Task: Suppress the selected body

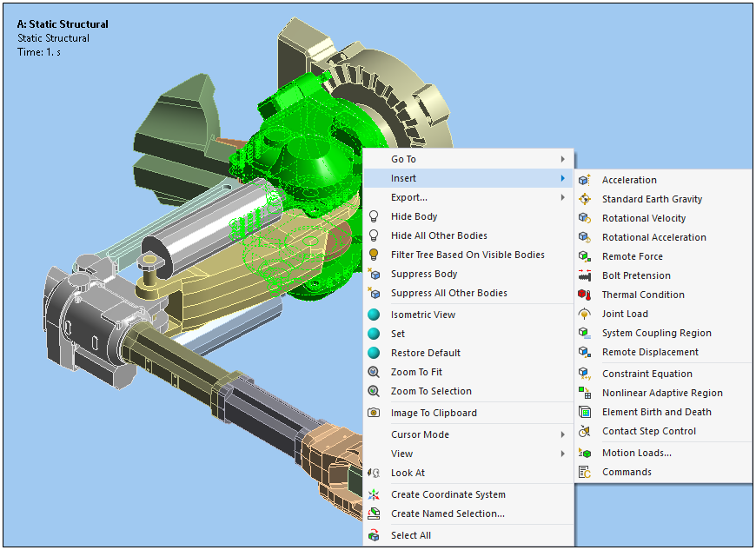Action: click(x=424, y=274)
